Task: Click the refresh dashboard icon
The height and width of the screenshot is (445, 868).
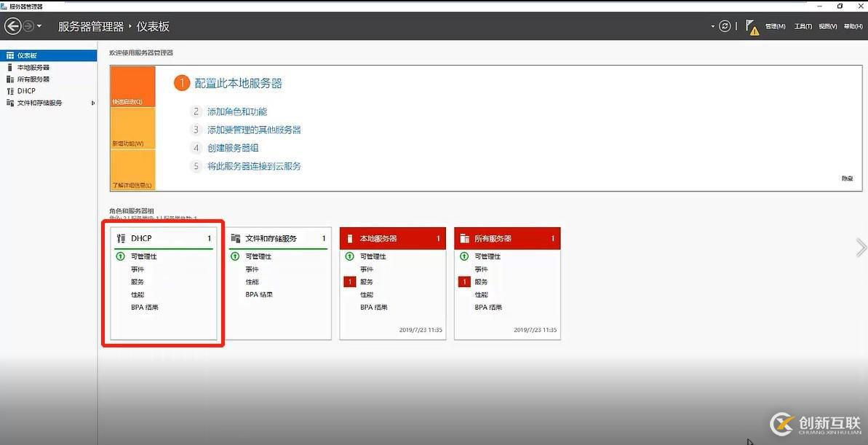Action: coord(725,26)
